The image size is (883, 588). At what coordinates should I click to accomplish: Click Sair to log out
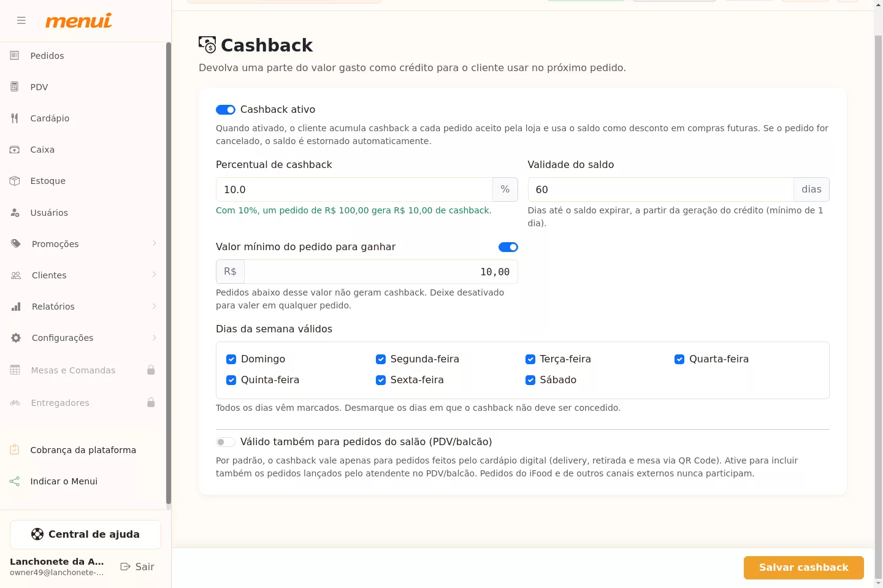tap(137, 567)
